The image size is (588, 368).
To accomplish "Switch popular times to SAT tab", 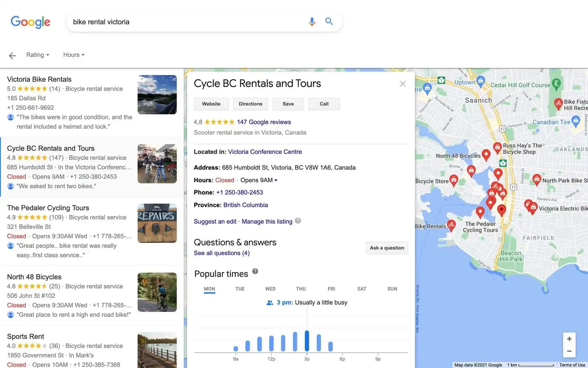I will (x=362, y=289).
